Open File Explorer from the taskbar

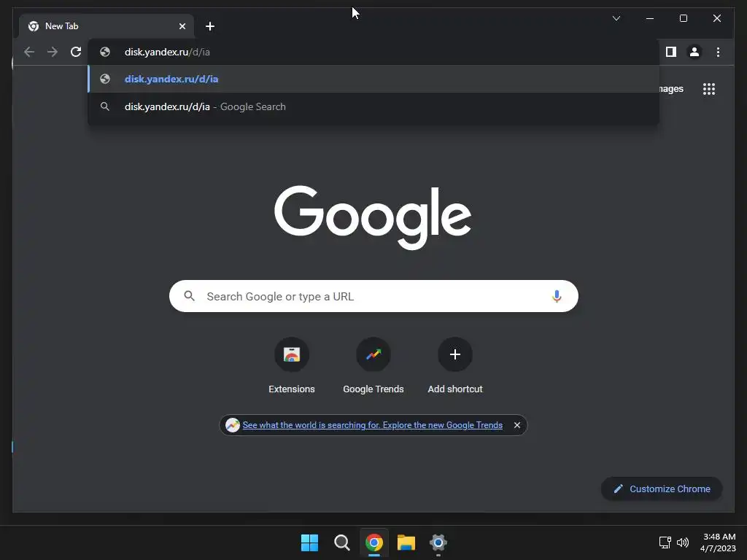point(406,542)
